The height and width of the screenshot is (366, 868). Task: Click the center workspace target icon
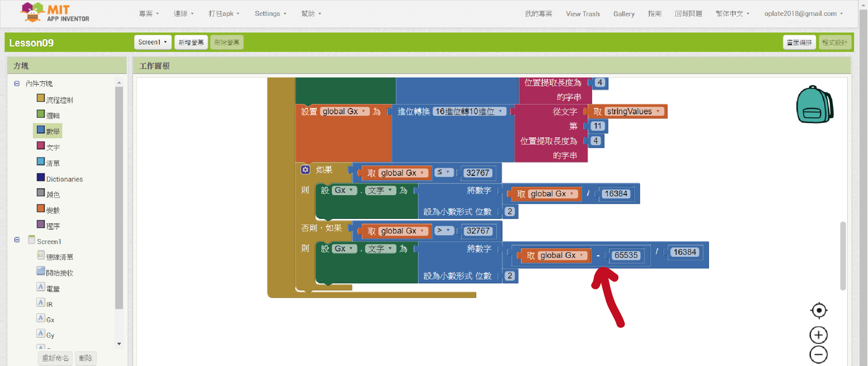coord(818,310)
